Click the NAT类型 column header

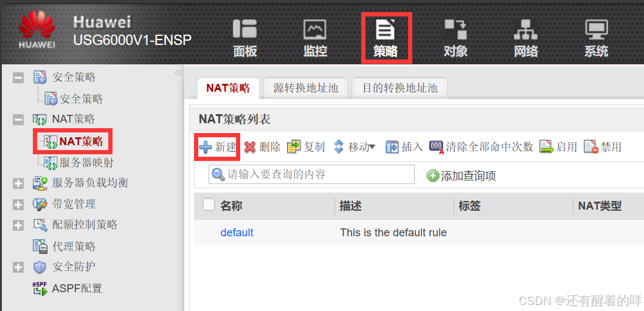click(600, 205)
